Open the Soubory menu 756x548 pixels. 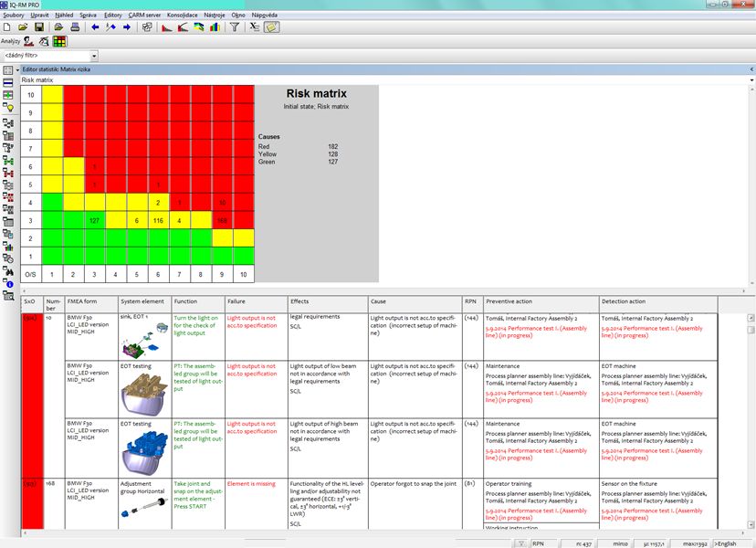16,14
